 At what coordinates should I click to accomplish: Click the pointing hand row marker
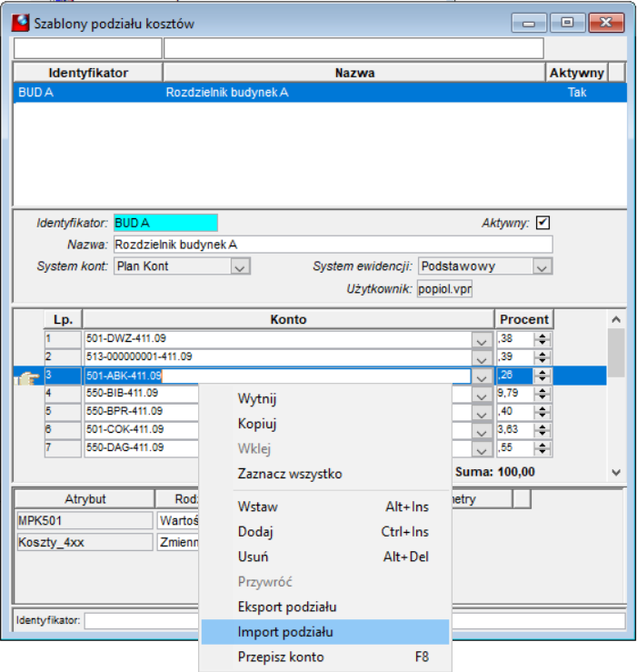coord(27,377)
